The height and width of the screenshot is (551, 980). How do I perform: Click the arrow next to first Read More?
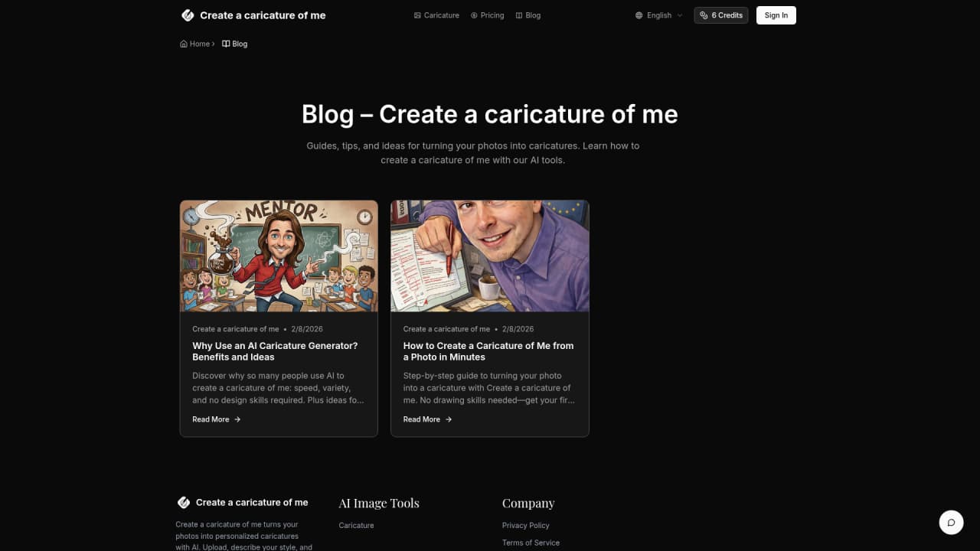(x=237, y=419)
